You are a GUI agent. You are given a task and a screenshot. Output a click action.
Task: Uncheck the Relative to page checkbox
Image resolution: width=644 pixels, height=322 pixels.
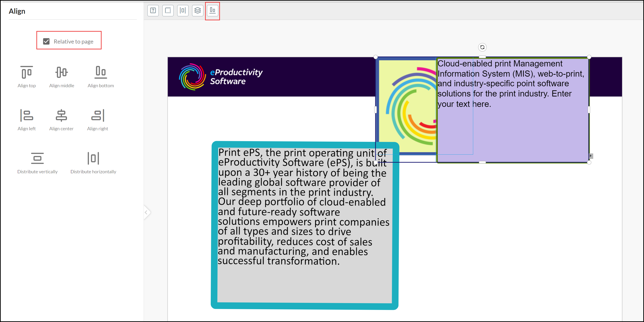coord(46,41)
